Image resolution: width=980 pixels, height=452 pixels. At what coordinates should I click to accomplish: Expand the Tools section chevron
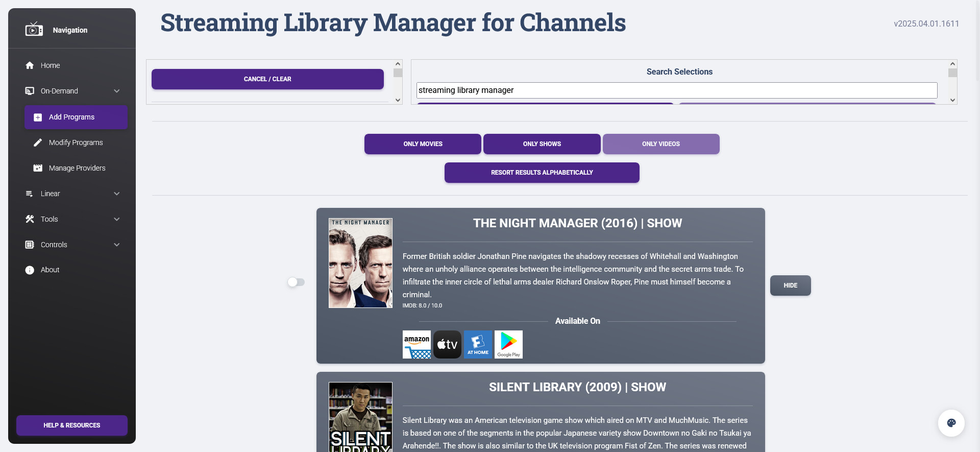(117, 219)
